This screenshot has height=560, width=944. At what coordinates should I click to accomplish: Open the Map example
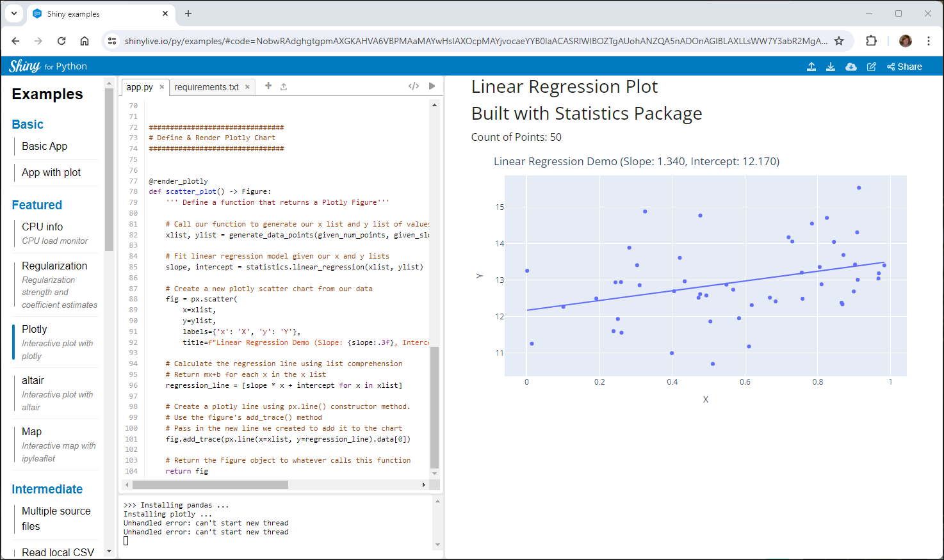pyautogui.click(x=55, y=445)
